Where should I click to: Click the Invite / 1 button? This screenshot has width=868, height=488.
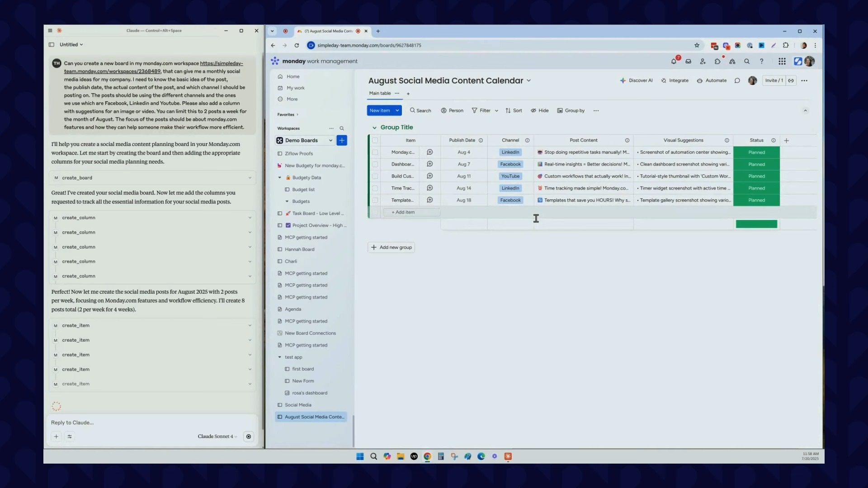pos(774,80)
